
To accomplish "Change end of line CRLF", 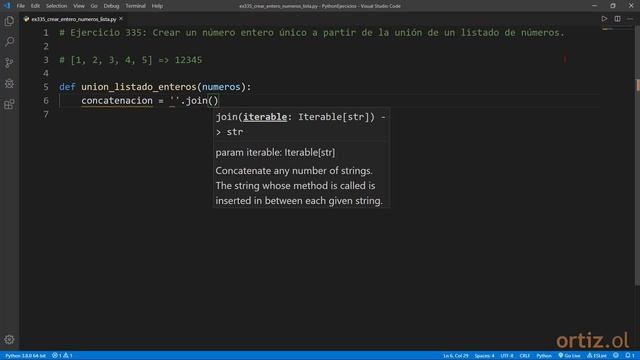I will point(524,356).
